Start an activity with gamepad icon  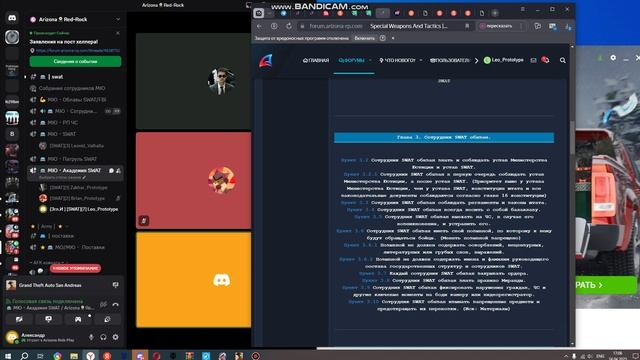tap(78, 319)
